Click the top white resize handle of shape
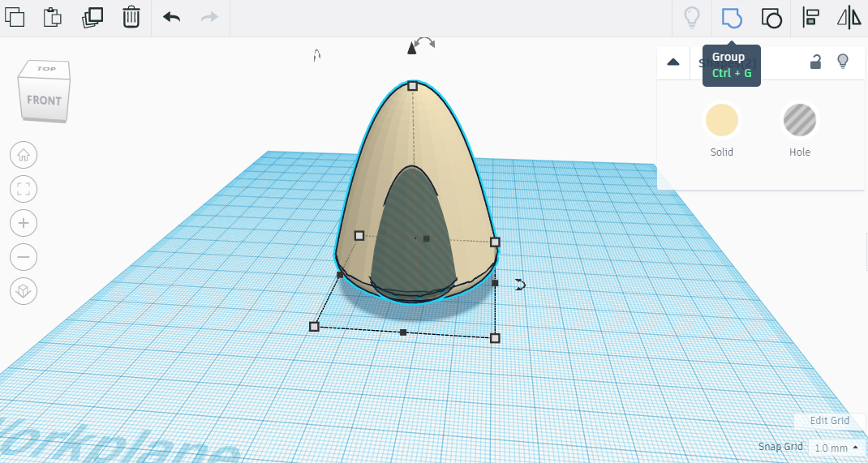Image resolution: width=868 pixels, height=463 pixels. pyautogui.click(x=412, y=86)
